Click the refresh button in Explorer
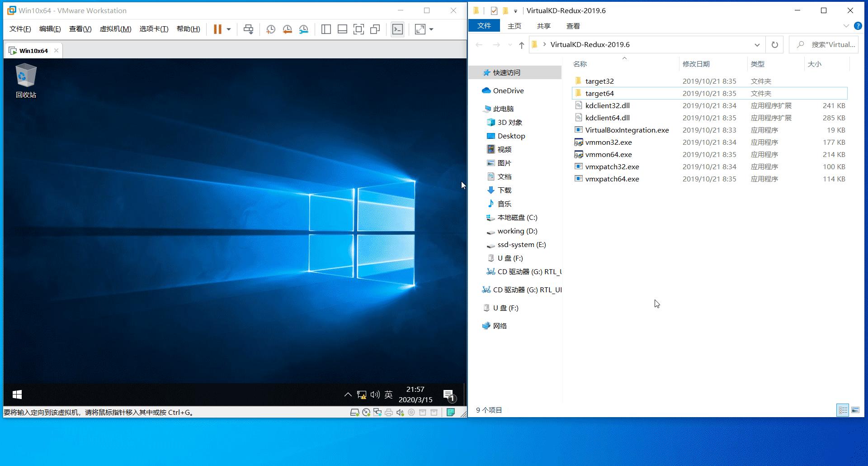Viewport: 868px width, 466px height. (x=774, y=44)
